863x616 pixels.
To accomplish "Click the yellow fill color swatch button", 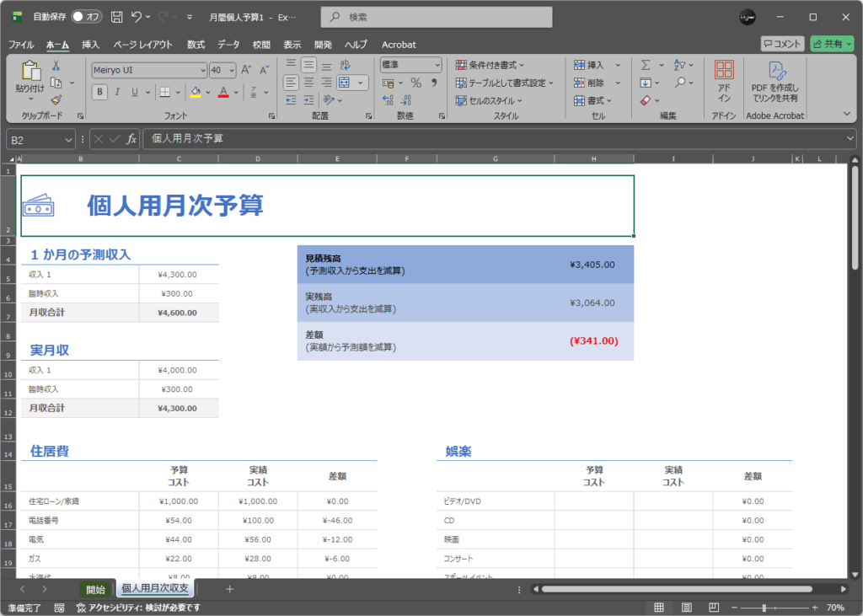I will (x=196, y=92).
